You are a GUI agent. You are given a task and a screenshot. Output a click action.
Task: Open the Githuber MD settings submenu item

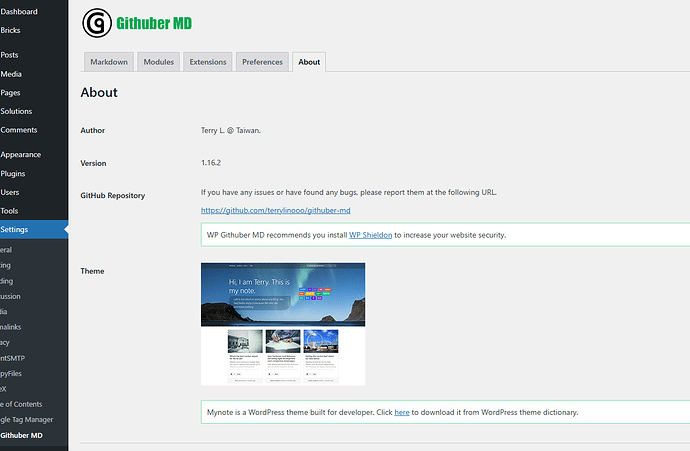pos(22,436)
